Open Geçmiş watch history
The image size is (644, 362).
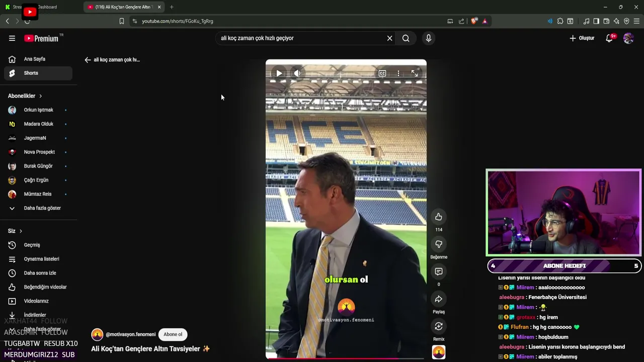pos(38,245)
